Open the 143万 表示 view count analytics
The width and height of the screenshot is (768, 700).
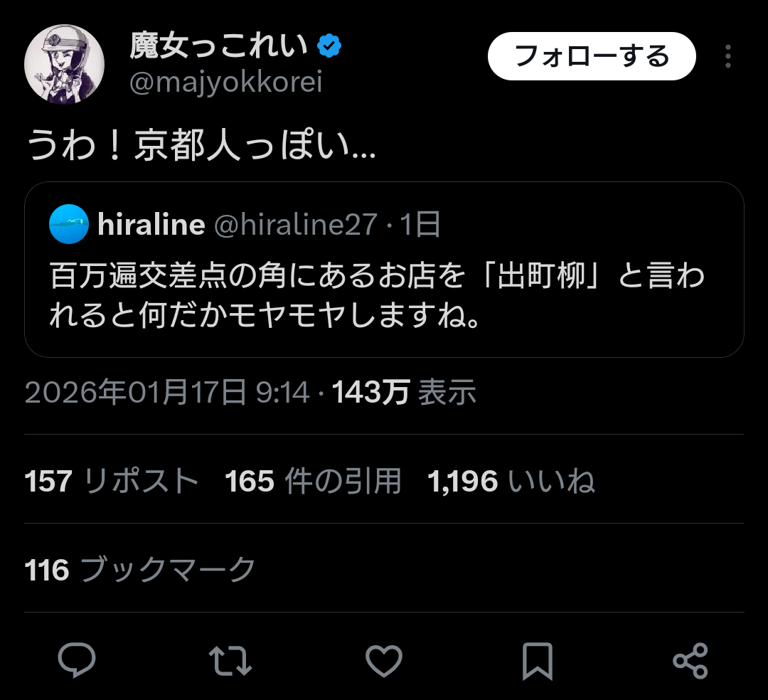click(x=404, y=392)
